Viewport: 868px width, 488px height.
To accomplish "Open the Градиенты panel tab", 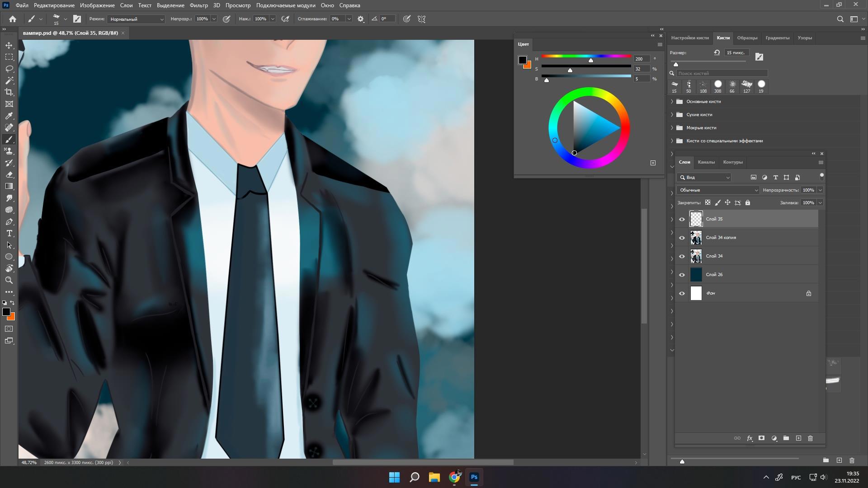I will tap(777, 38).
